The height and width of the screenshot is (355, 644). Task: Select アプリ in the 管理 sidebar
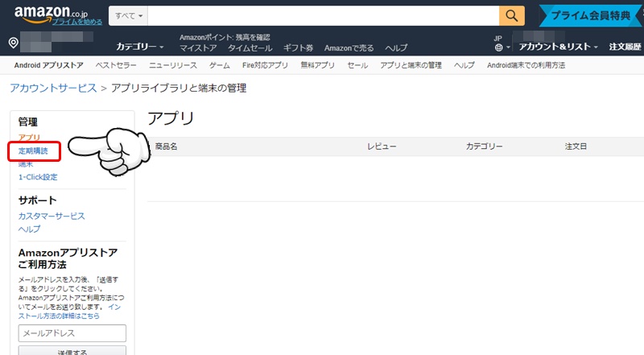click(29, 138)
